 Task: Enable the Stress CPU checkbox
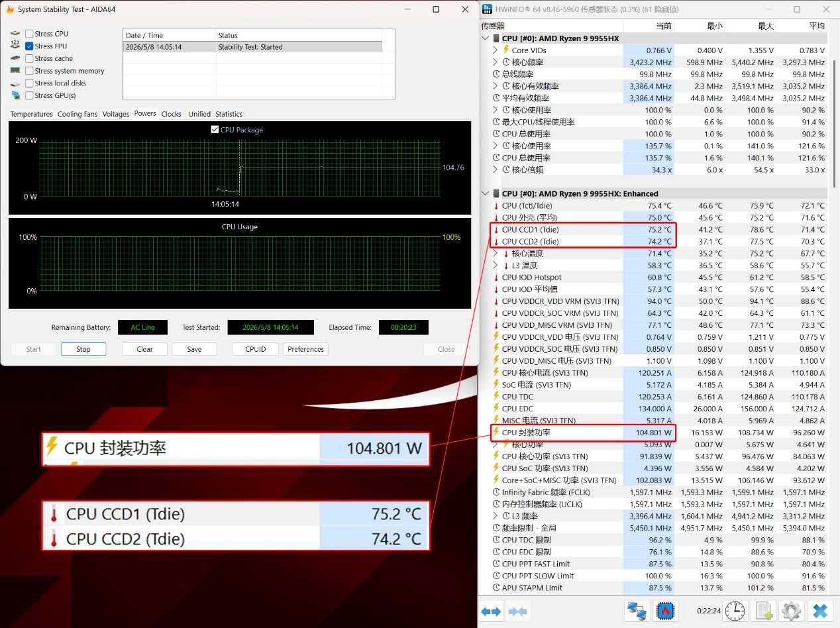[x=29, y=34]
